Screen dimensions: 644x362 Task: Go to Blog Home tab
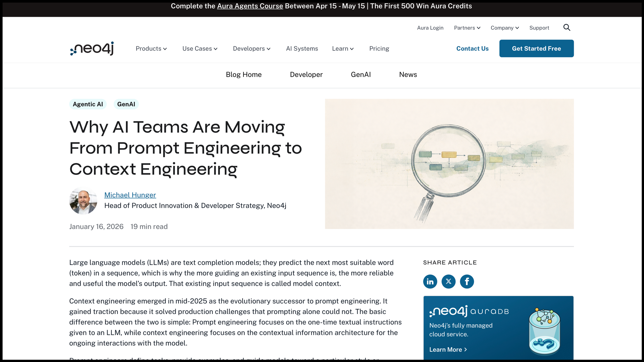click(x=243, y=75)
